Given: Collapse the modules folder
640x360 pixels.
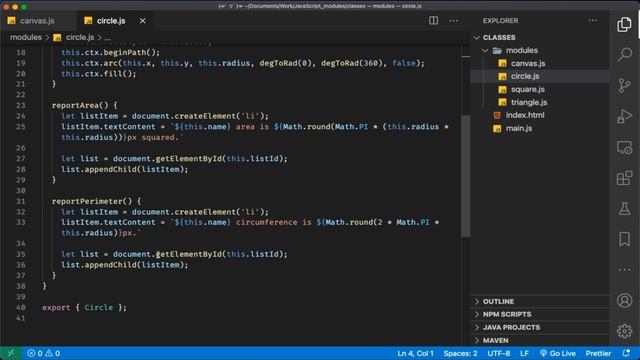Looking at the screenshot, I should click(522, 50).
